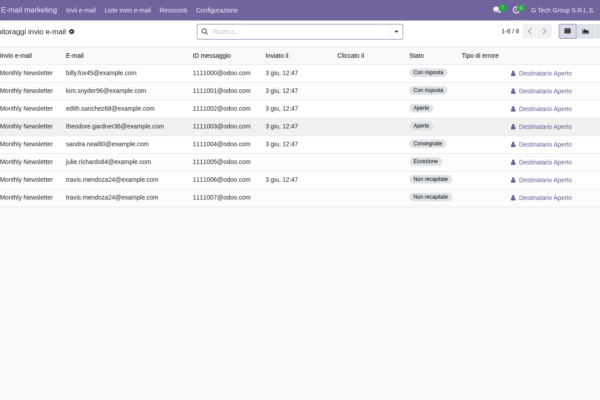Click the Consegnate status badge
This screenshot has width=600, height=400.
pos(427,144)
